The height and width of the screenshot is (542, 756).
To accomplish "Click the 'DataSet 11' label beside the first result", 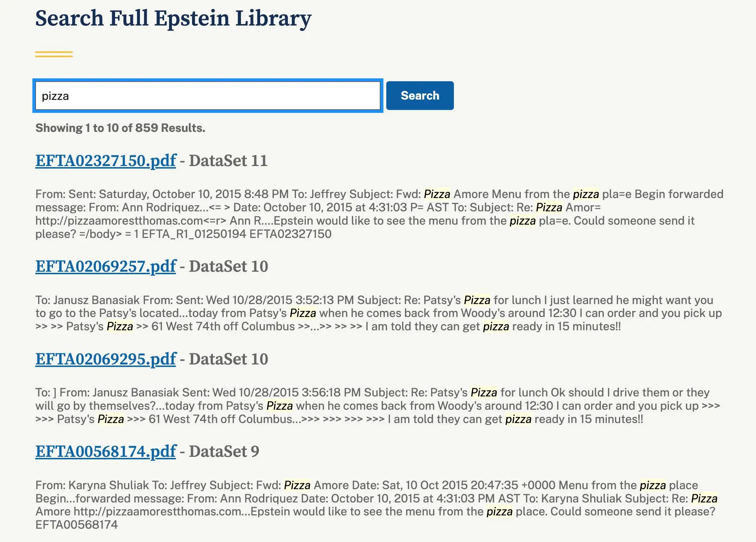I will tap(229, 161).
